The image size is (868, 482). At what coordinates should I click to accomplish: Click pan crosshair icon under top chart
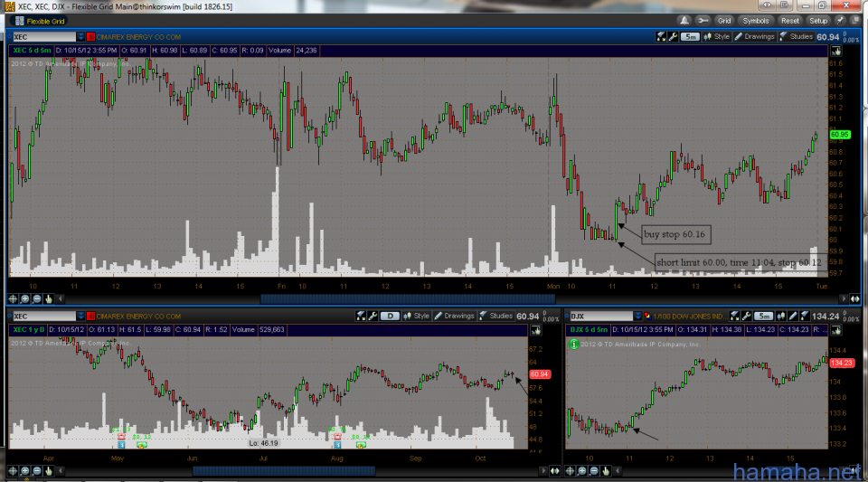(13, 298)
